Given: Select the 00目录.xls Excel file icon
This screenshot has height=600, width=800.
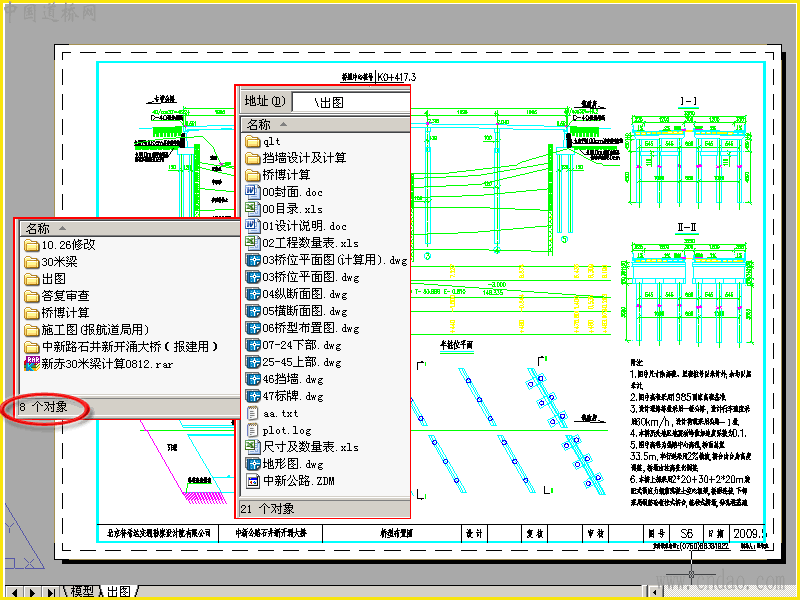Looking at the screenshot, I should (253, 209).
